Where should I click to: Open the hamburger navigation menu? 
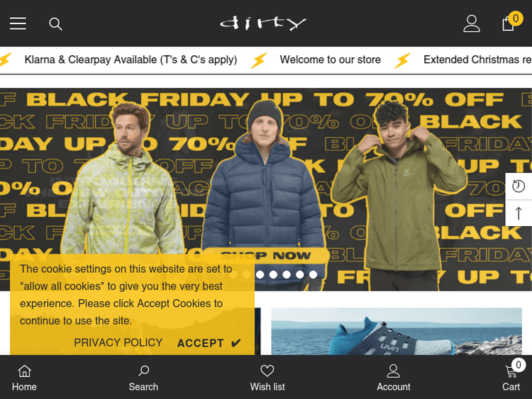18,23
